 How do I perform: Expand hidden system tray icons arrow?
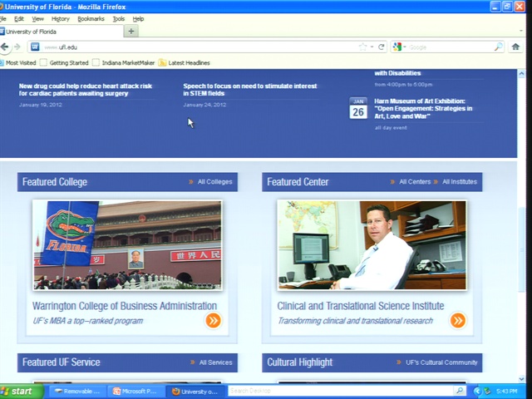pyautogui.click(x=478, y=392)
